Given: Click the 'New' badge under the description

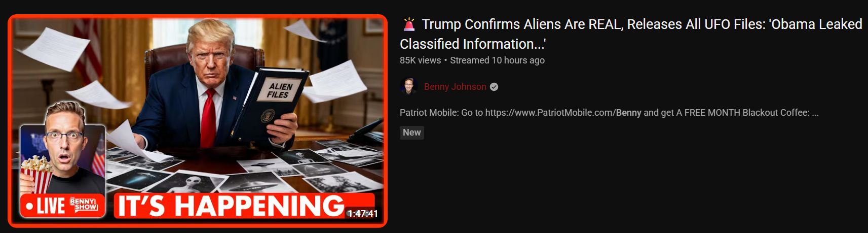Looking at the screenshot, I should pos(411,132).
